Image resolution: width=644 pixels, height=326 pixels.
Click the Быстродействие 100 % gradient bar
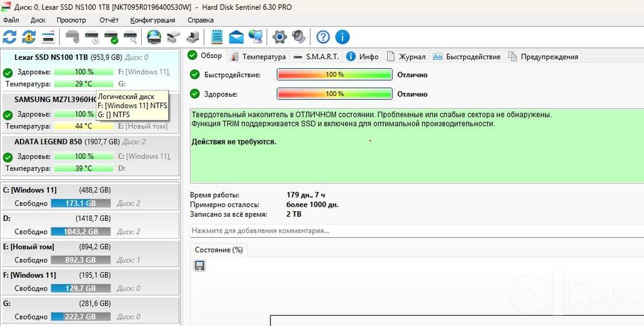pyautogui.click(x=335, y=75)
